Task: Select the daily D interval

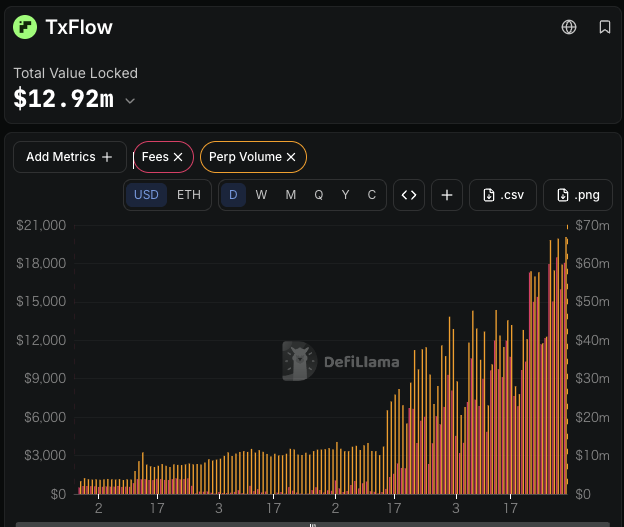Action: 233,195
